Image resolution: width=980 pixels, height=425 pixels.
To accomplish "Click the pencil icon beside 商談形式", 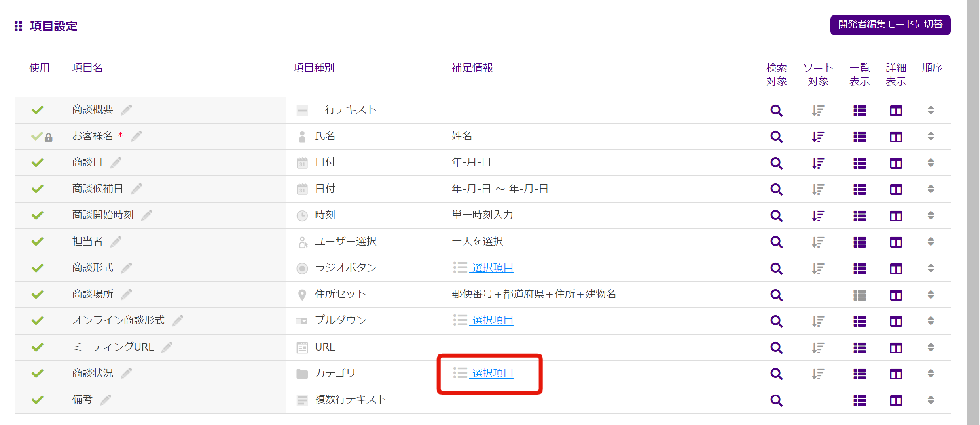I will [126, 268].
